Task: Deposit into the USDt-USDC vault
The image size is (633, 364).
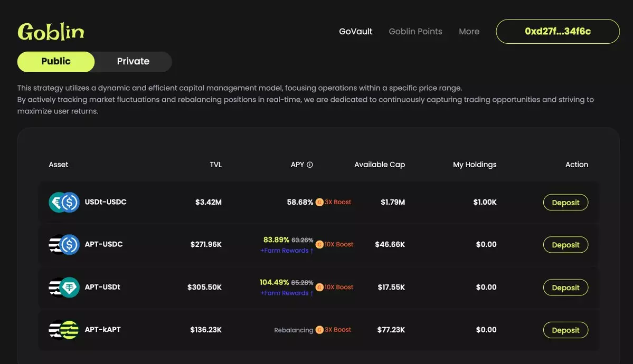Action: click(x=565, y=203)
